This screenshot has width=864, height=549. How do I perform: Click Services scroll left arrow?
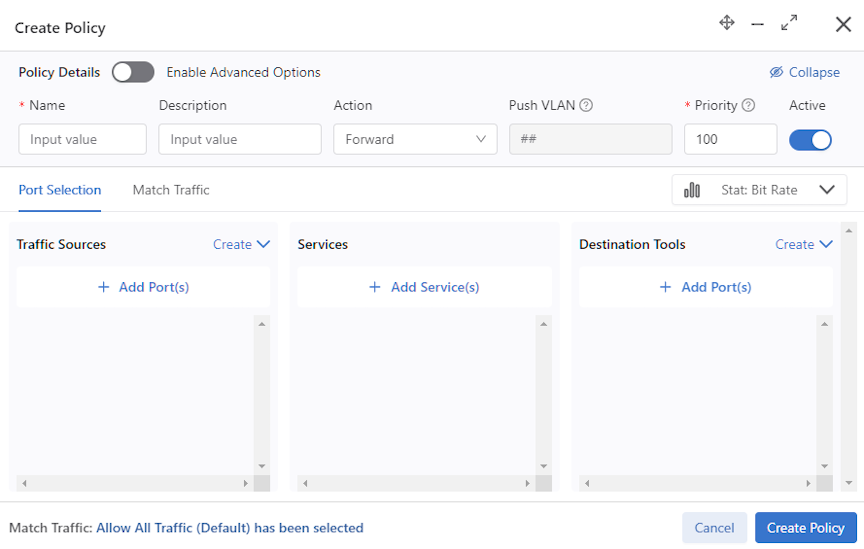[305, 483]
